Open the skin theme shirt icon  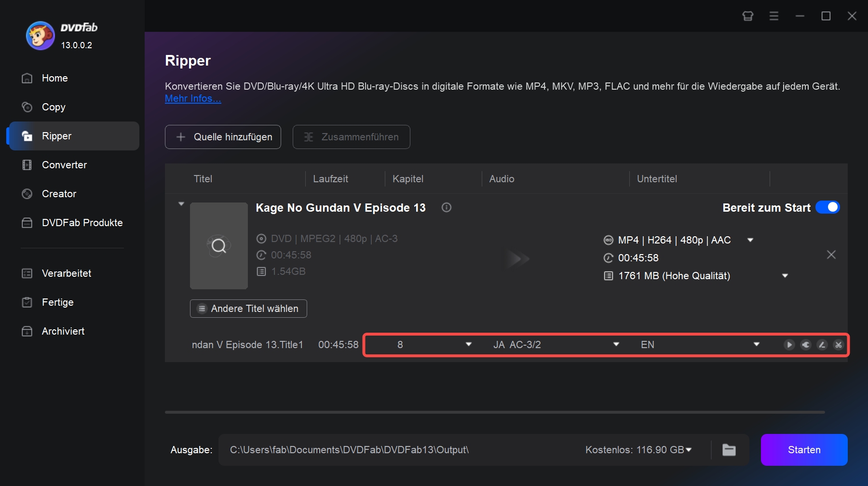click(748, 16)
